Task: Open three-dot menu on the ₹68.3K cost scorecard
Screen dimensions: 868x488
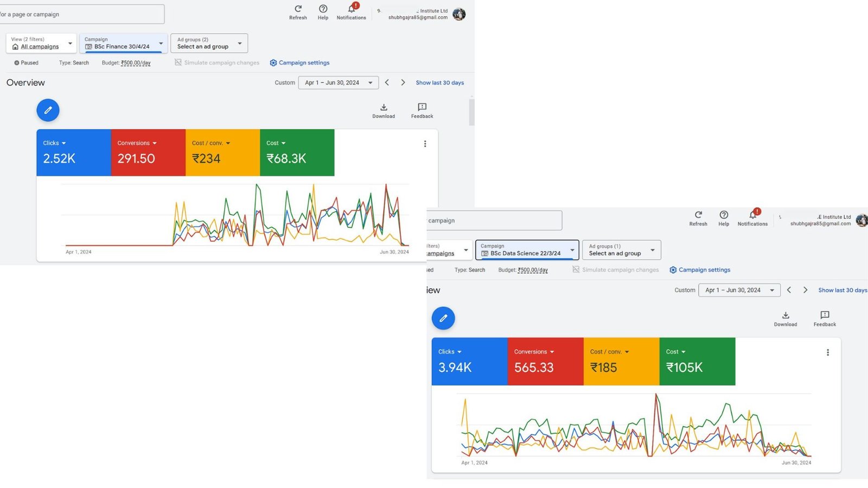Action: [x=425, y=144]
